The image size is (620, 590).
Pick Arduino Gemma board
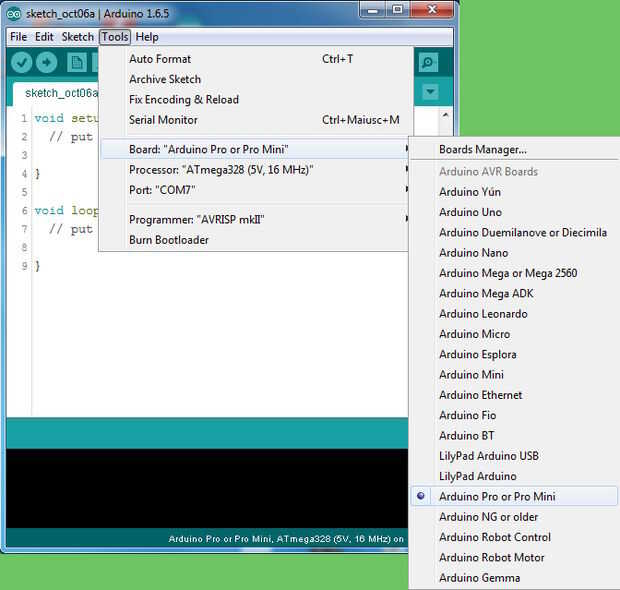coord(514,578)
